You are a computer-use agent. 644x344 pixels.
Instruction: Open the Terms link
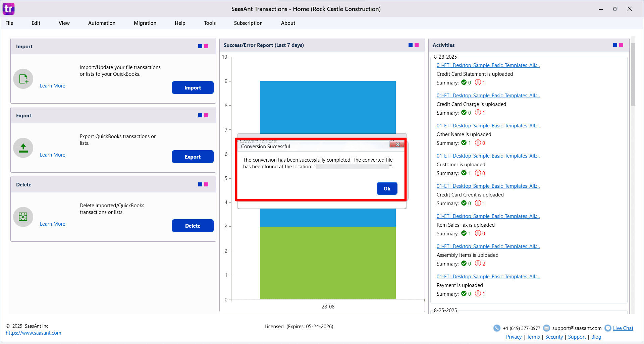(x=533, y=337)
